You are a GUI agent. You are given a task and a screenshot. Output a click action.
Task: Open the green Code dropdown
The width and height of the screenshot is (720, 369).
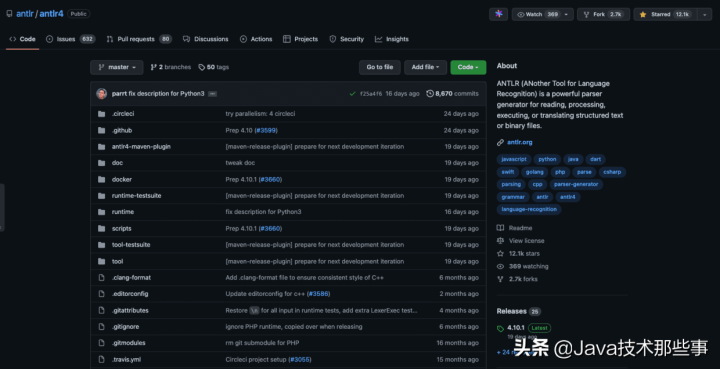point(468,67)
